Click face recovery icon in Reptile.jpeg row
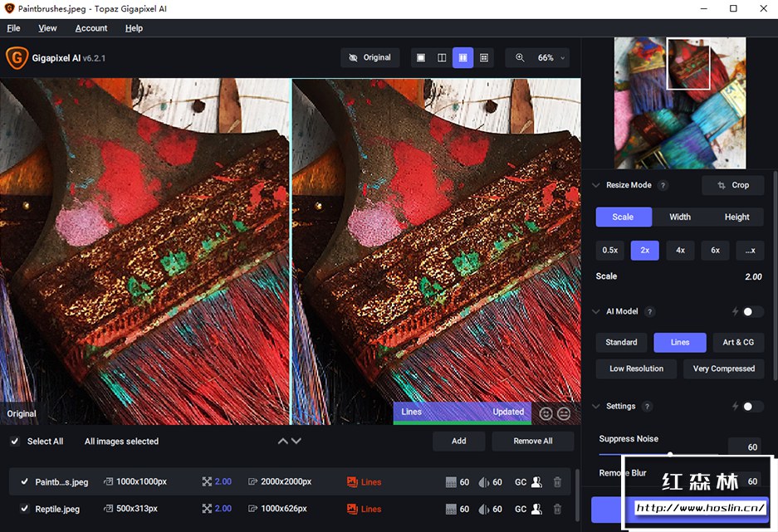This screenshot has width=778, height=532. click(536, 509)
